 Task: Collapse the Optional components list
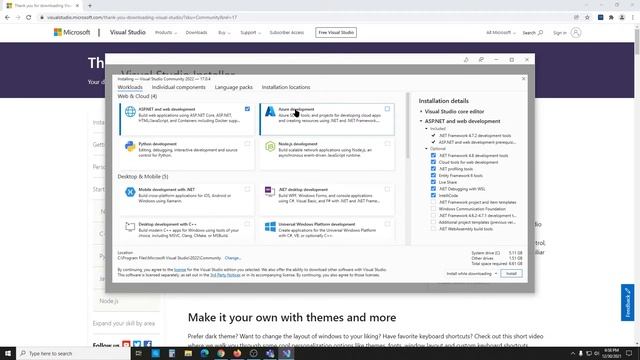tap(427, 149)
